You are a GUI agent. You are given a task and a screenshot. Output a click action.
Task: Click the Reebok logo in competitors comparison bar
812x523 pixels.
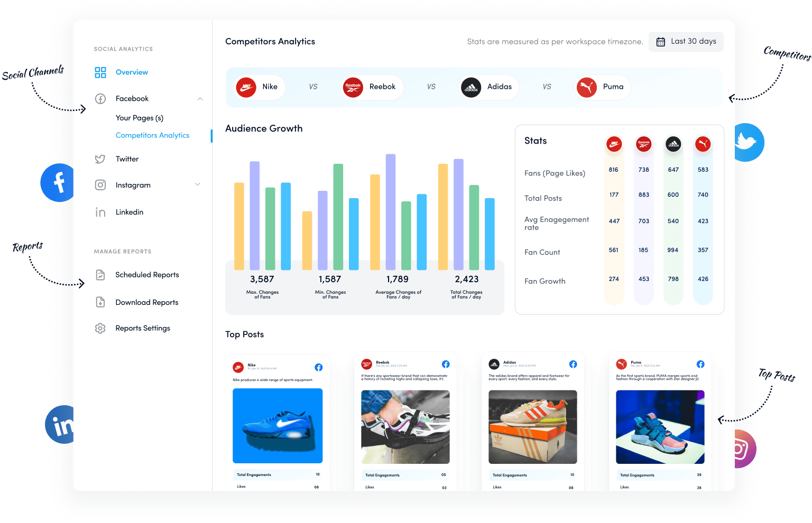353,87
